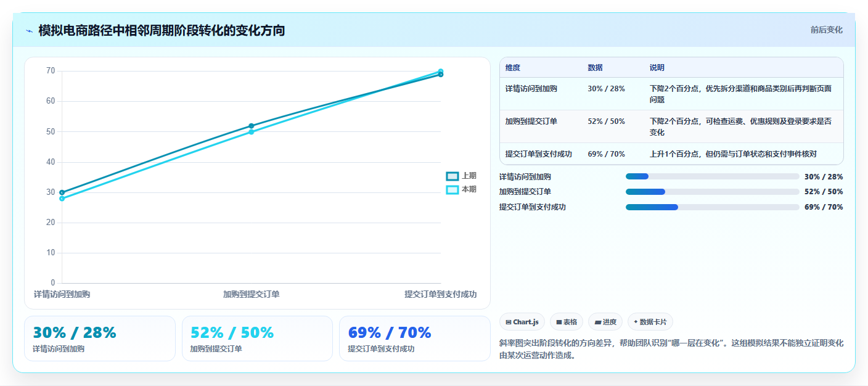The height and width of the screenshot is (386, 868).
Task: Click the 提交订单到支付成功 progress bar
Action: (712, 207)
